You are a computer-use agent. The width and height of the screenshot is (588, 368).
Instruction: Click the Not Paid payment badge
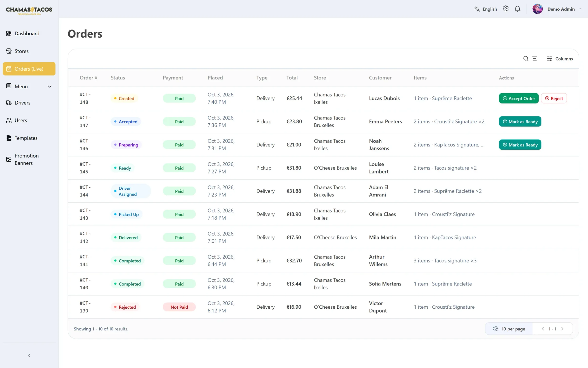[179, 307]
